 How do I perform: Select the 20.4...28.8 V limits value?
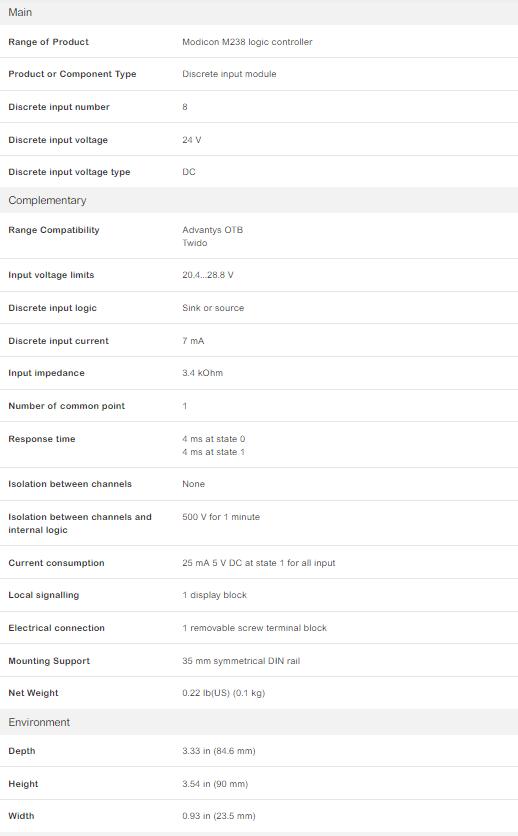coord(208,275)
